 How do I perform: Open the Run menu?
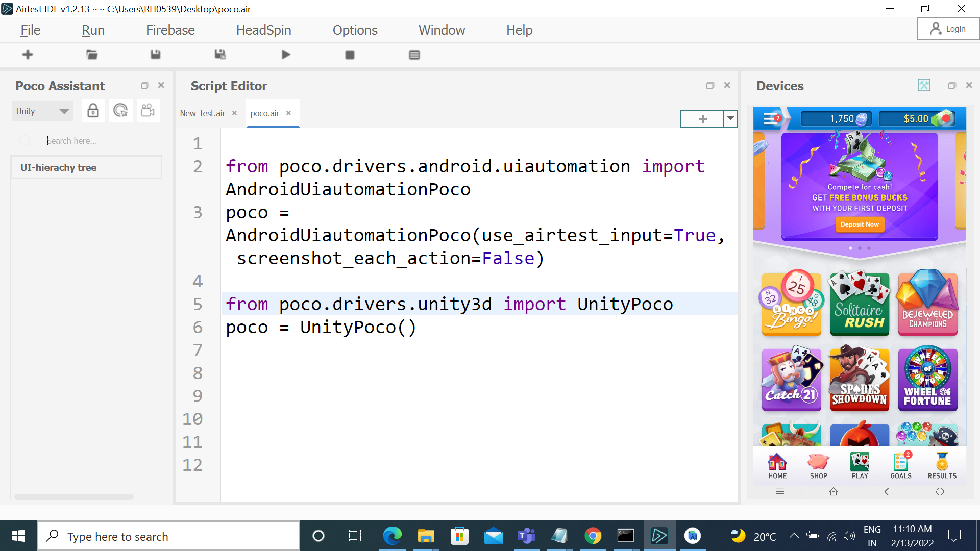[x=93, y=30]
